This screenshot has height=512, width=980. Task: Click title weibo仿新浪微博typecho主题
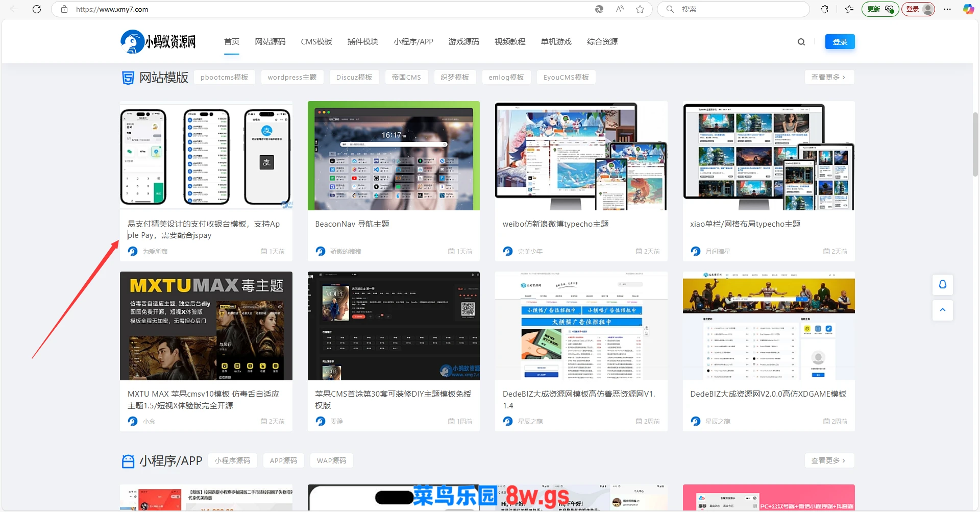[x=556, y=224]
